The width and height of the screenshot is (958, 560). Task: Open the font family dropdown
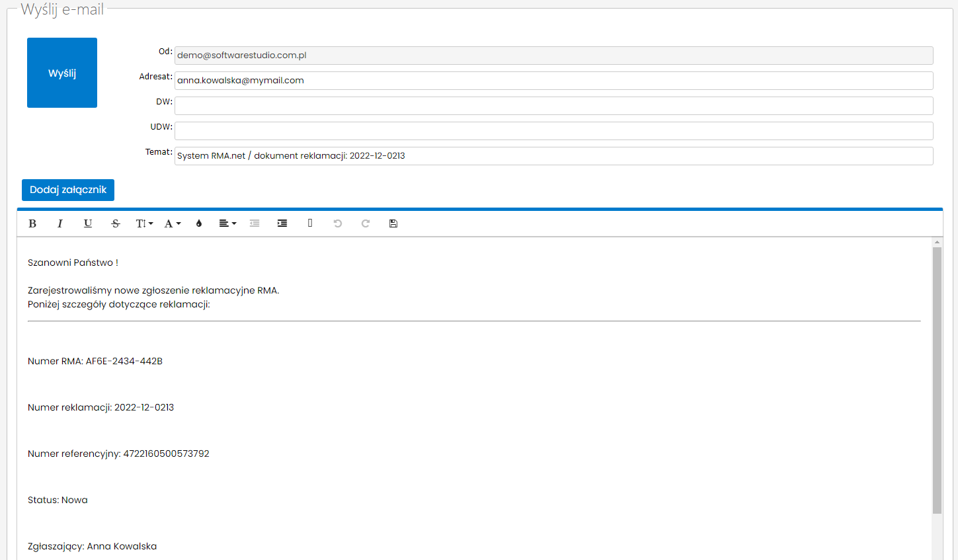point(173,223)
